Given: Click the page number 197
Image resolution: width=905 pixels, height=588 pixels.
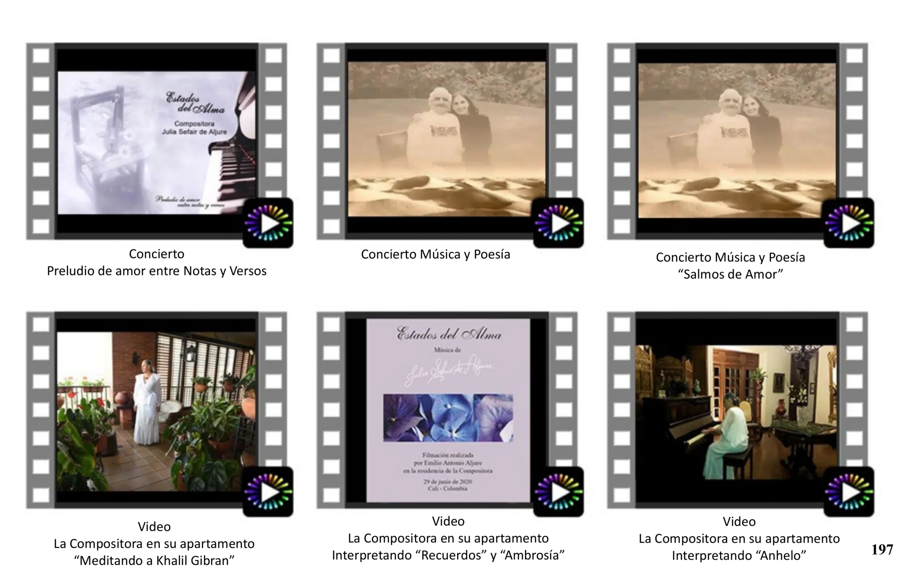Looking at the screenshot, I should coord(882,549).
